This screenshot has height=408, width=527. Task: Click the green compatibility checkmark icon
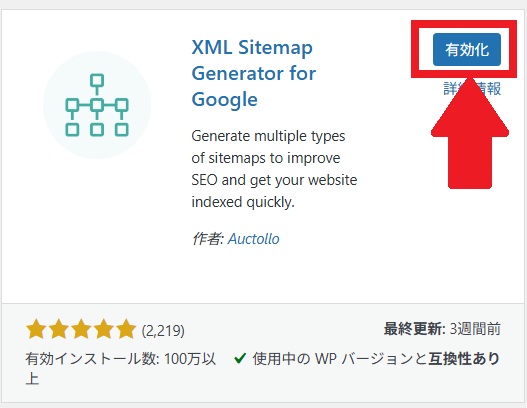(x=240, y=358)
